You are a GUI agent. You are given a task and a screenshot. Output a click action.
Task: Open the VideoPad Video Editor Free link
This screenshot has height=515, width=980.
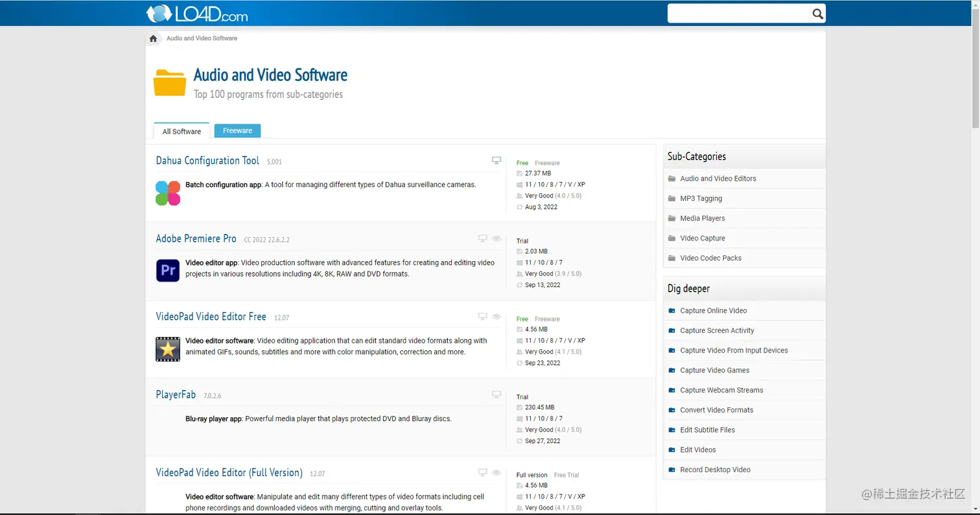211,317
